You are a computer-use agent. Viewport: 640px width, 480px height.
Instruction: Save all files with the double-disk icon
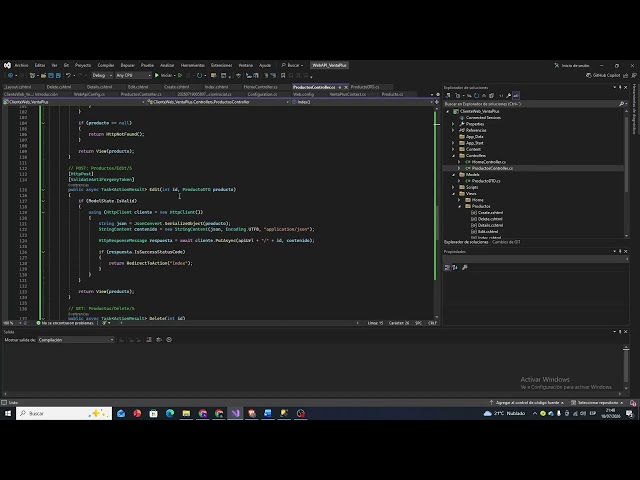pos(58,76)
